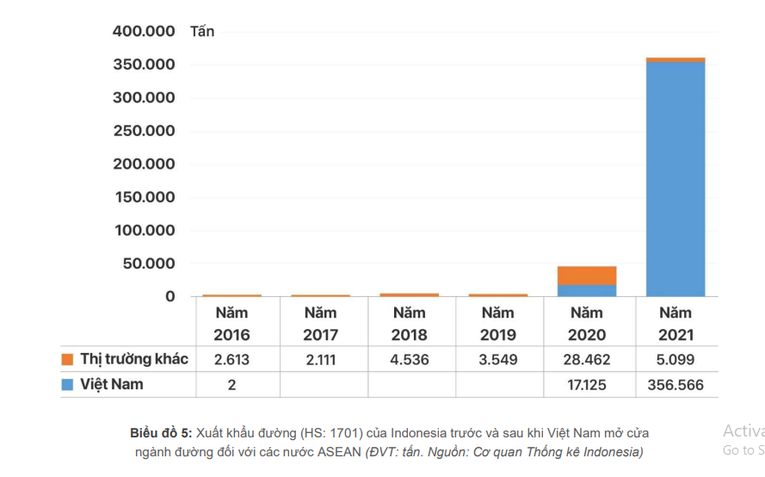Click the Biểu đồ 5 caption title
Image resolution: width=765 pixels, height=477 pixels.
[160, 433]
